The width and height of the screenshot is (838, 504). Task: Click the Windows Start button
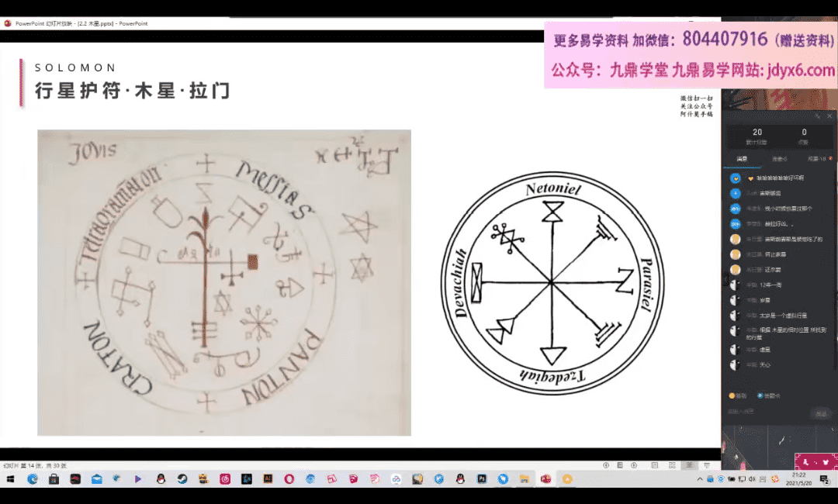(11, 479)
